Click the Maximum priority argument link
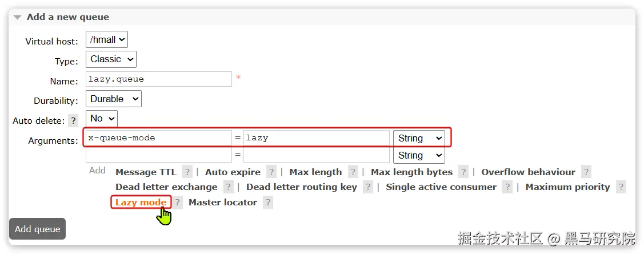644x255 pixels. 567,187
